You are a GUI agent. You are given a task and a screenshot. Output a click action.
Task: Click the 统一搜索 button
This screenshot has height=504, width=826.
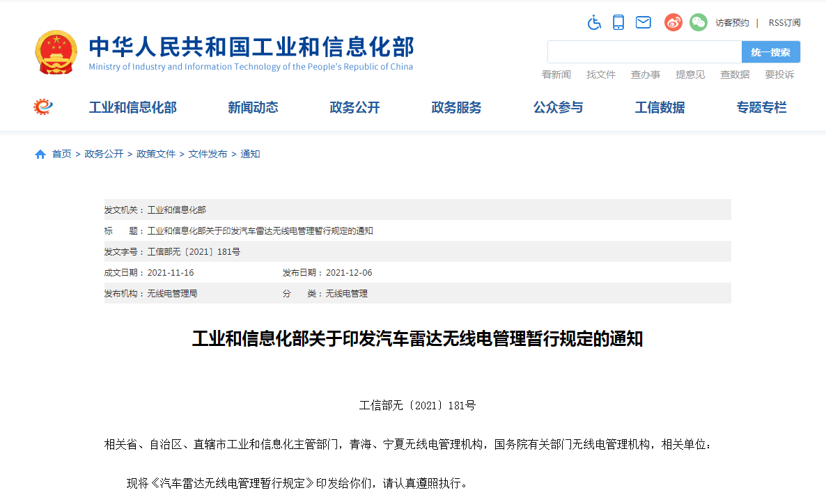pyautogui.click(x=771, y=52)
